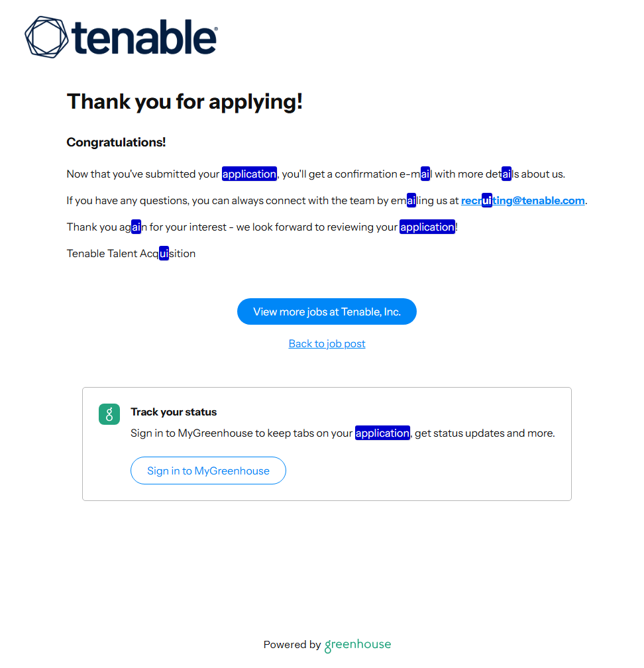Click the Tenable hexagon logo emblem

coord(46,37)
